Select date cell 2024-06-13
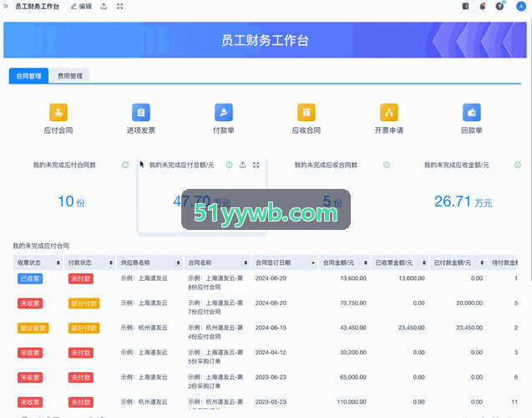This screenshot has width=532, height=418. (x=271, y=328)
